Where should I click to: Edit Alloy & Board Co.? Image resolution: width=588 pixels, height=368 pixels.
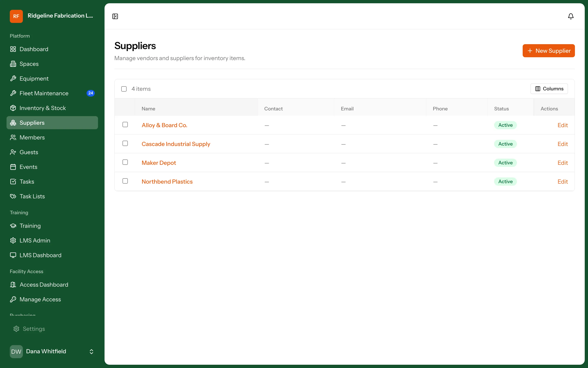coord(562,125)
